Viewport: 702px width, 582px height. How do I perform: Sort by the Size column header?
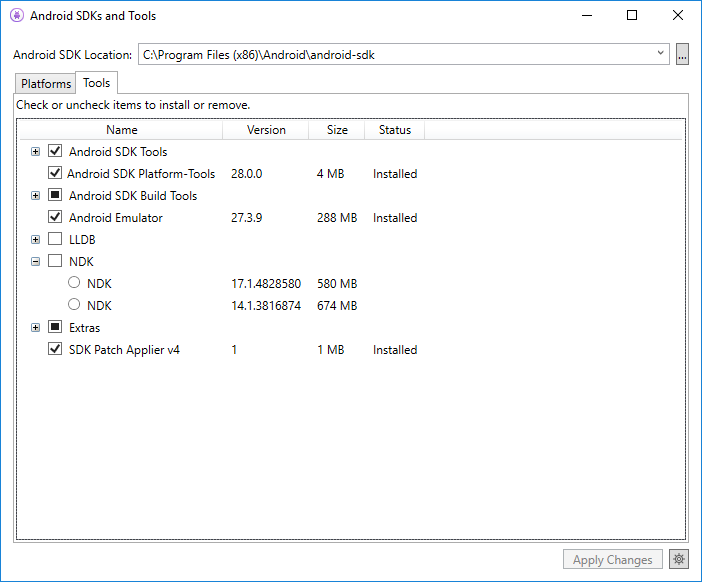337,130
